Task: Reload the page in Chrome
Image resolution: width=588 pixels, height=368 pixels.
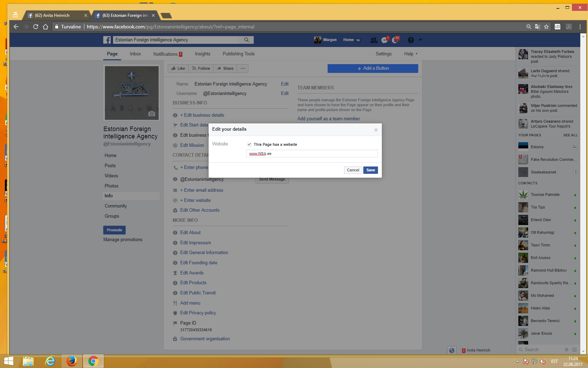Action: click(x=35, y=27)
